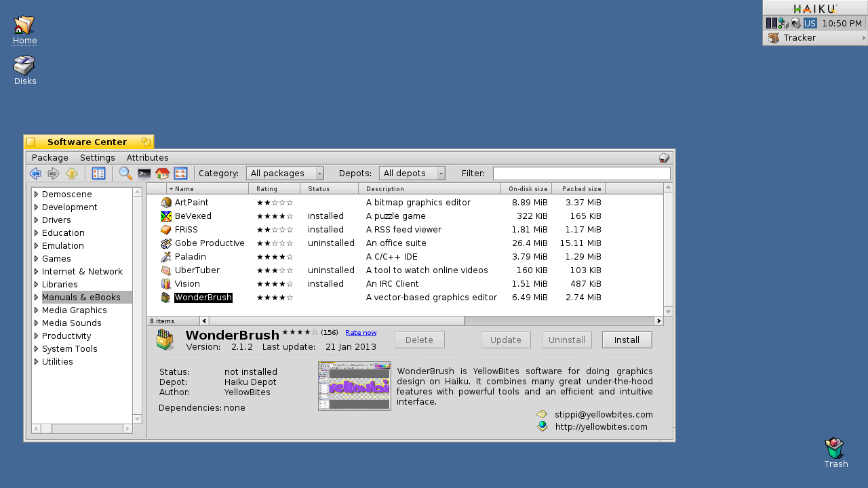868x488 pixels.
Task: Open the Category dropdown showing All packages
Action: click(x=285, y=174)
